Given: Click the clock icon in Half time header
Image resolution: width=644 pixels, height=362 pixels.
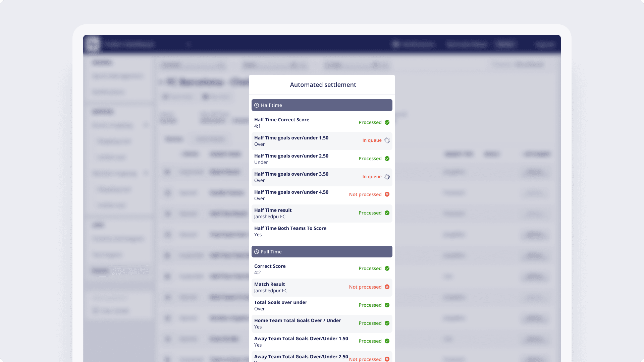Looking at the screenshot, I should [257, 105].
